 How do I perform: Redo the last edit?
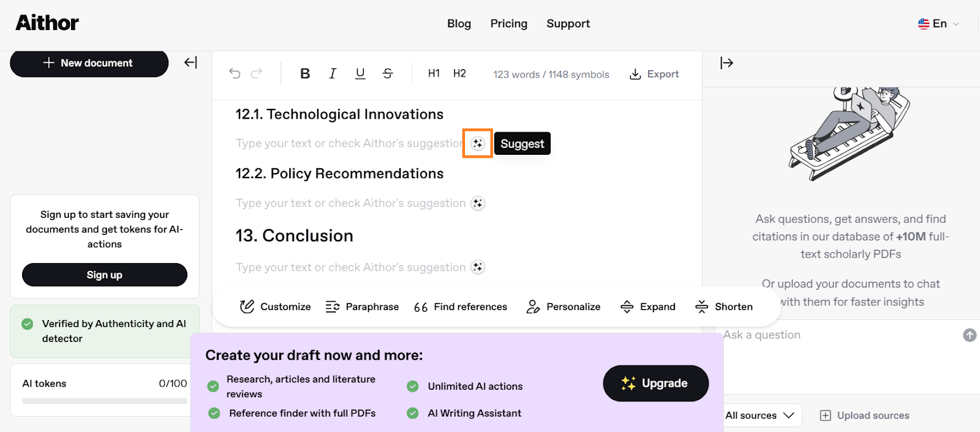(x=257, y=73)
